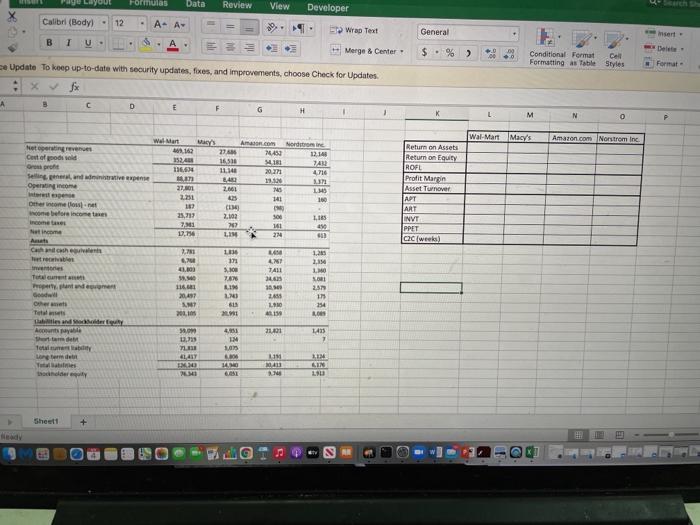700x525 pixels.
Task: Click the Decrease Indent icon
Action: [271, 48]
